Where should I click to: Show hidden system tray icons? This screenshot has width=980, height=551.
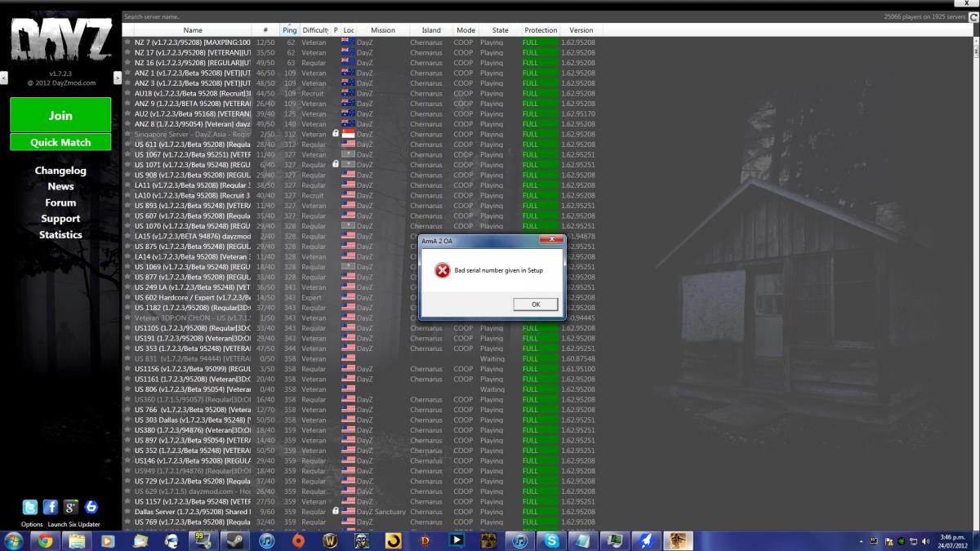pos(862,541)
